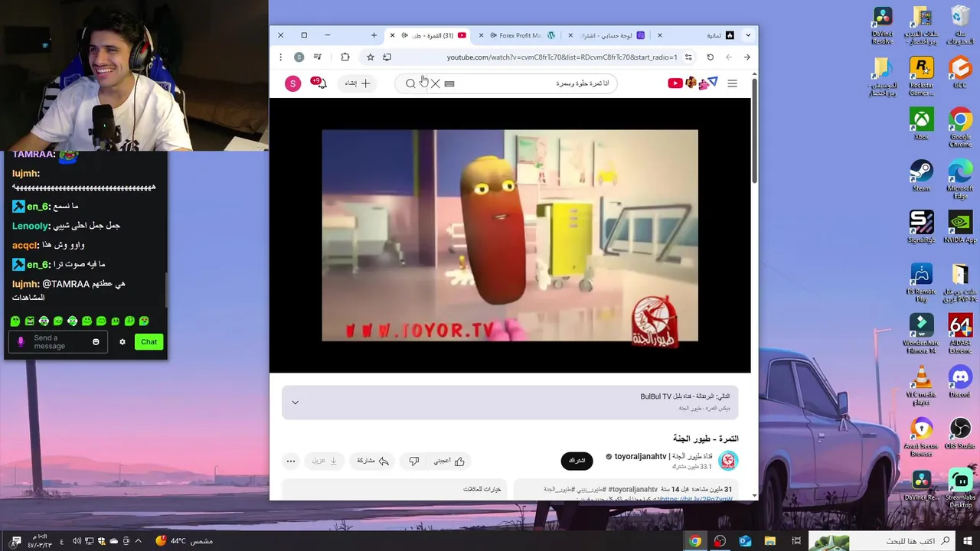View site information icon in address bar

688,57
